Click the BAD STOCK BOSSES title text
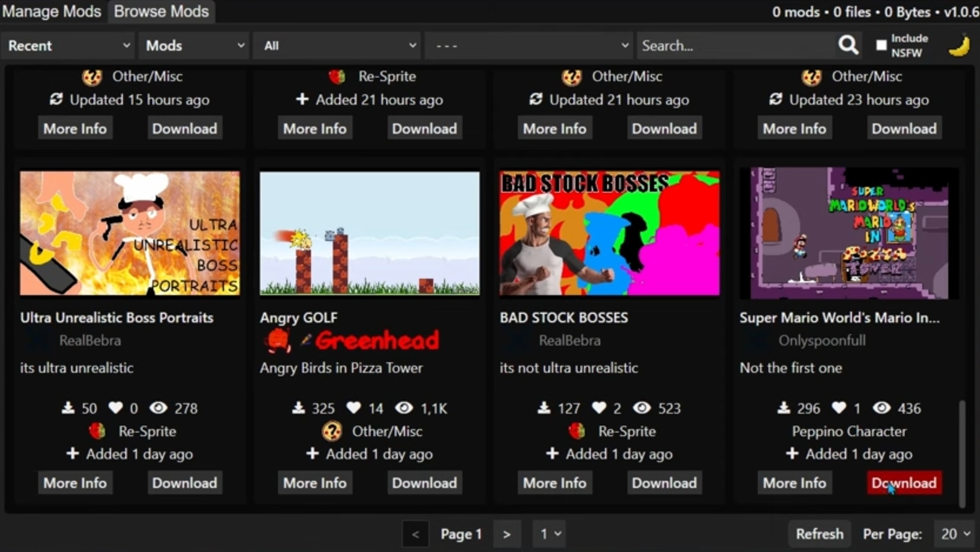980x552 pixels. click(x=564, y=317)
